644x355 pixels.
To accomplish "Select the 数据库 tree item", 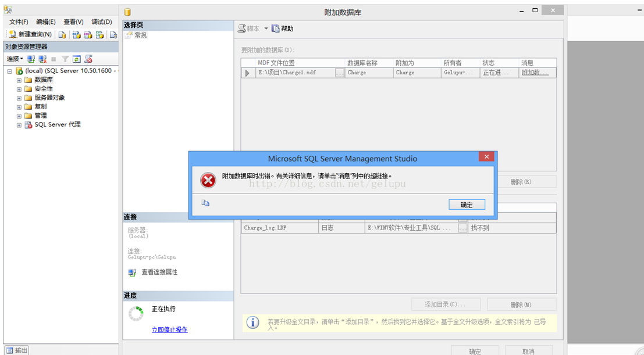I will [44, 80].
